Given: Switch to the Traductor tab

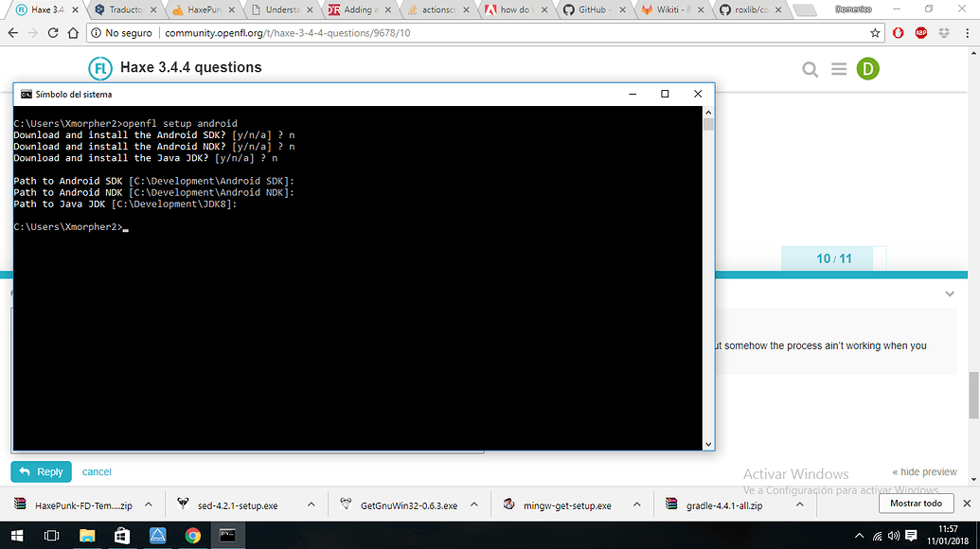Looking at the screenshot, I should click(x=125, y=10).
